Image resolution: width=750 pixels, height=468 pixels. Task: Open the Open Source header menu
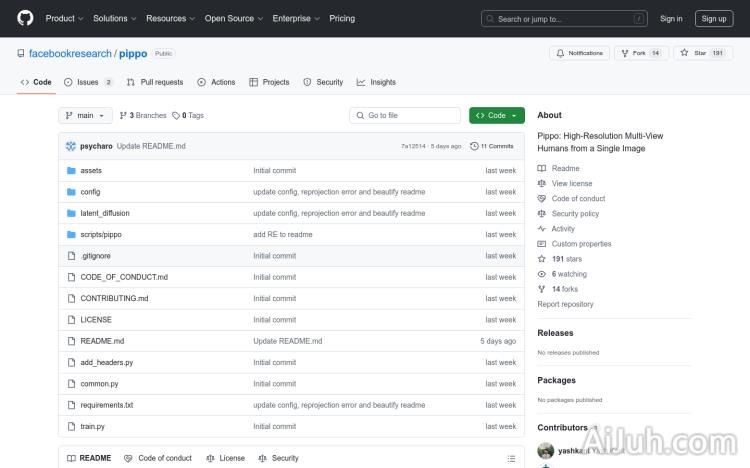[233, 18]
